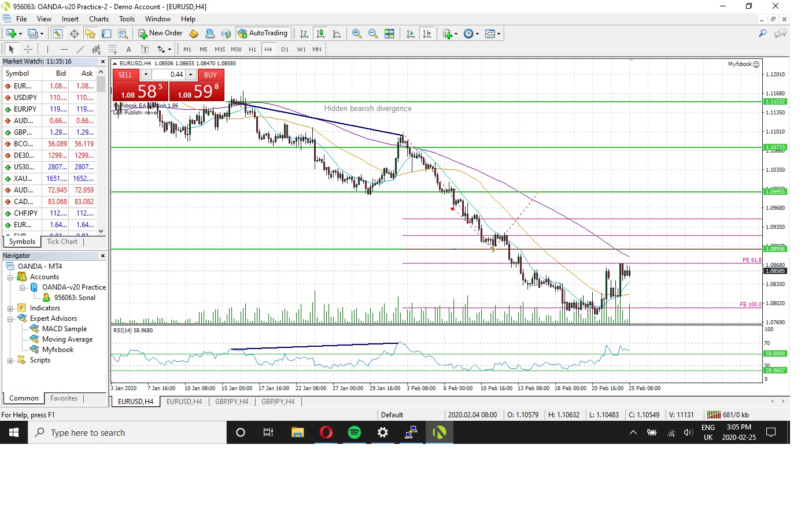Screen dimensions: 812x515
Task: Switch chart to candlesticks view
Action: pos(320,34)
